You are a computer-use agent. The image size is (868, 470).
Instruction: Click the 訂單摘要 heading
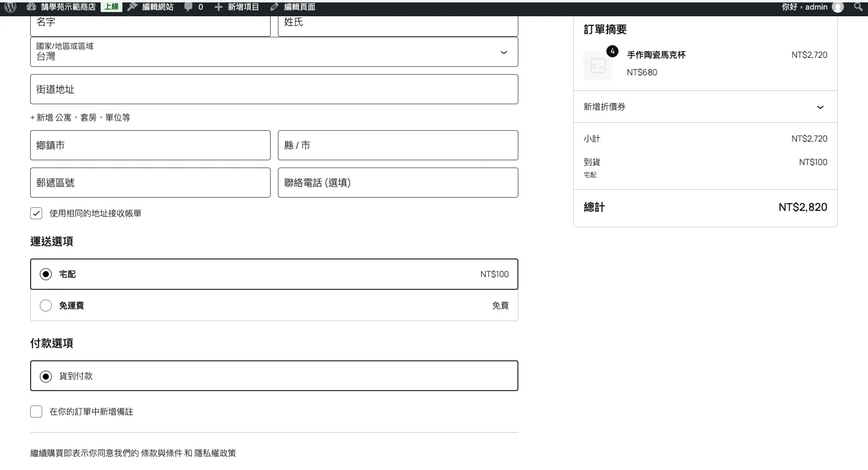pos(605,30)
